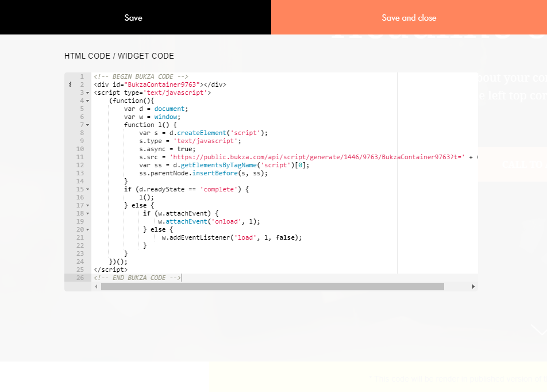Click the BEGIN BUKZA CODE comment line
The height and width of the screenshot is (392, 547).
(141, 76)
